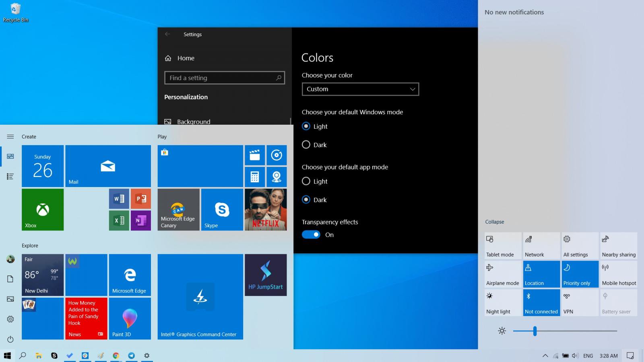Select Dark for default Windows mode

tap(306, 145)
